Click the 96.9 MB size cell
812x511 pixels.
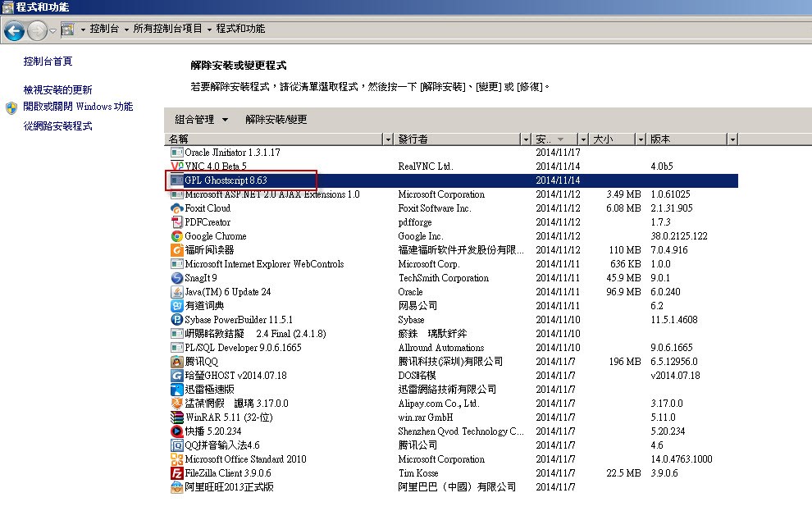623,292
